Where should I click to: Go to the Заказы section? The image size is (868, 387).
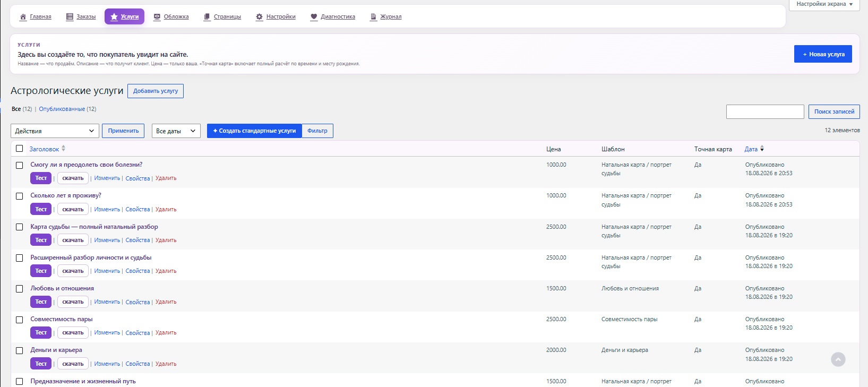point(86,17)
